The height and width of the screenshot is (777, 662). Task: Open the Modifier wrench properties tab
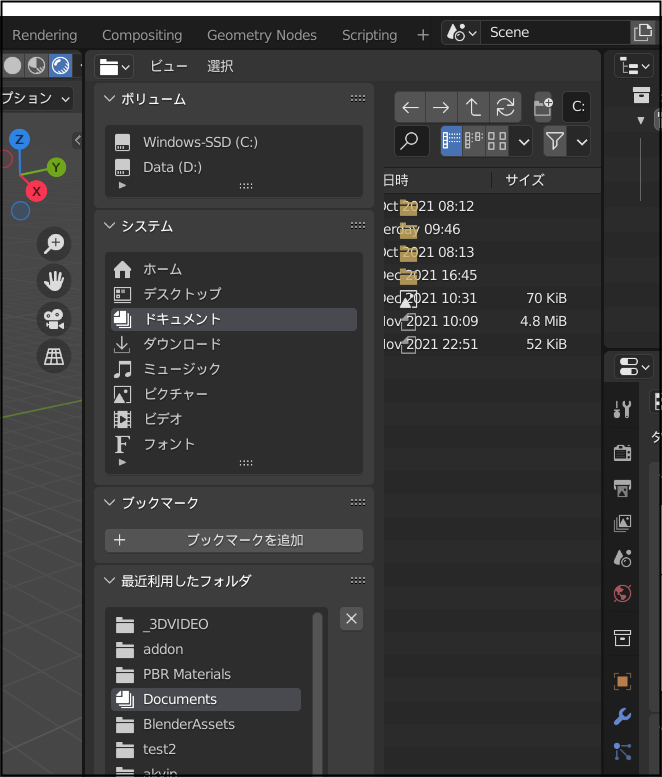[x=622, y=717]
